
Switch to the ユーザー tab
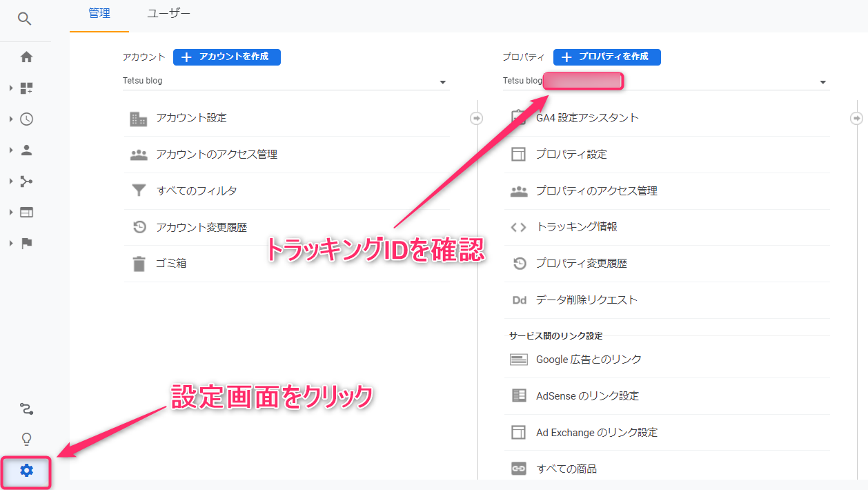coord(168,13)
